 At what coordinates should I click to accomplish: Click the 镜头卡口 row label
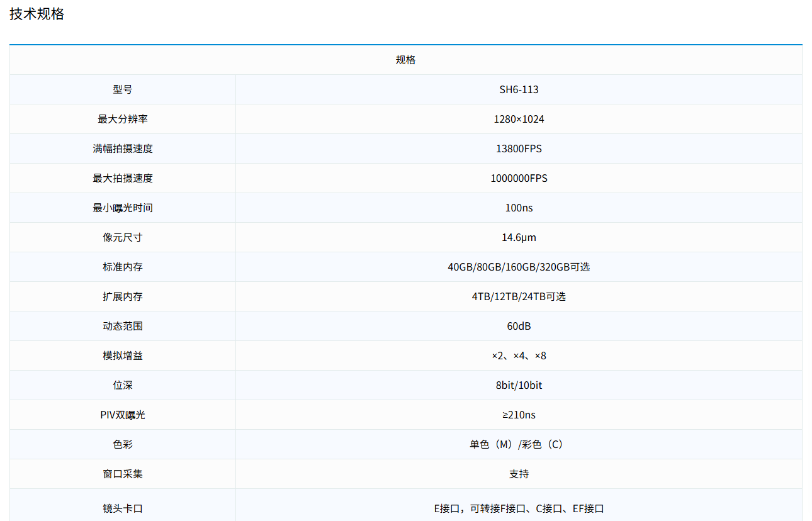123,508
